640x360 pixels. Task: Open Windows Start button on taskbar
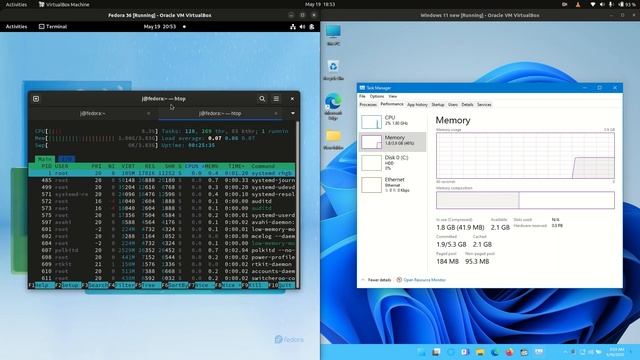click(x=421, y=352)
